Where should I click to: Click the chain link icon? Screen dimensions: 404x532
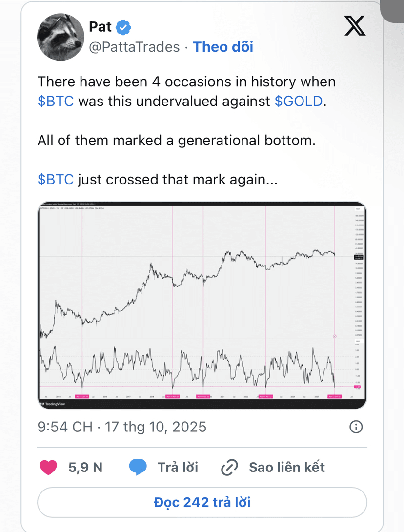(229, 467)
